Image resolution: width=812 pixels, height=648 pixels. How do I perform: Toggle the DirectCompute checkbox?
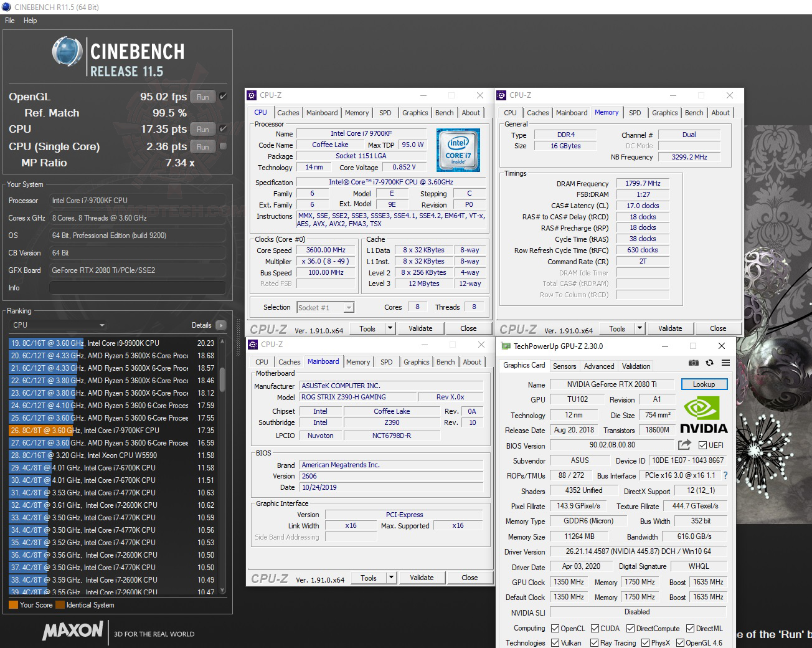coord(630,629)
